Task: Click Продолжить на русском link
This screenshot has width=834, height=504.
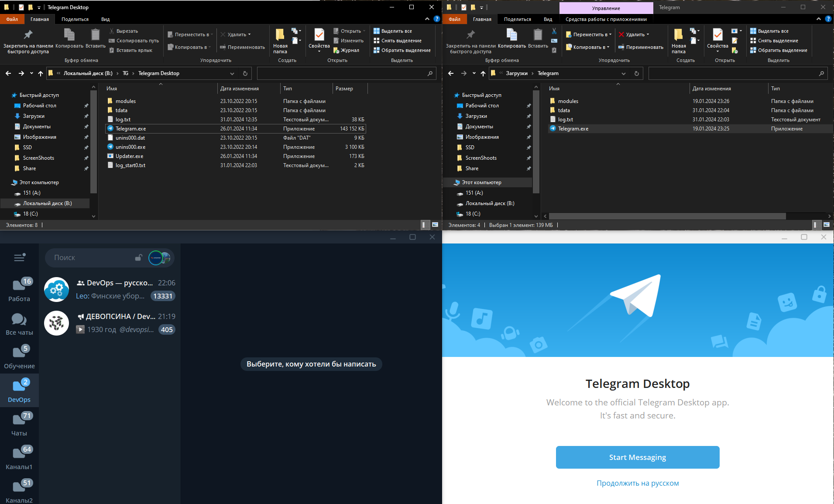Action: [x=638, y=483]
